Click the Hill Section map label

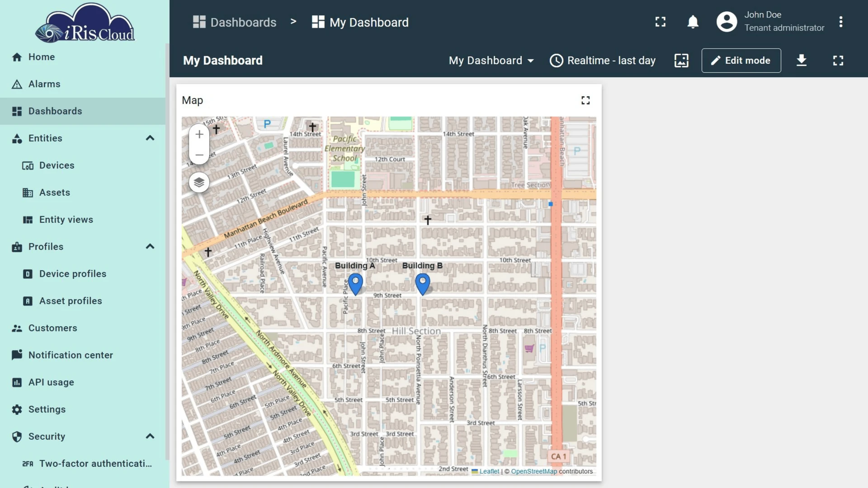(x=416, y=331)
